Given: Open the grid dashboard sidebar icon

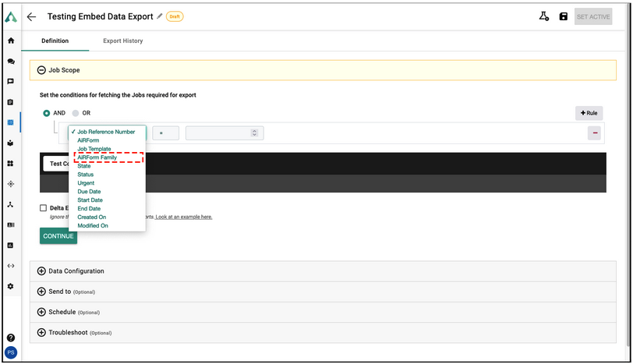Looking at the screenshot, I should tap(10, 164).
